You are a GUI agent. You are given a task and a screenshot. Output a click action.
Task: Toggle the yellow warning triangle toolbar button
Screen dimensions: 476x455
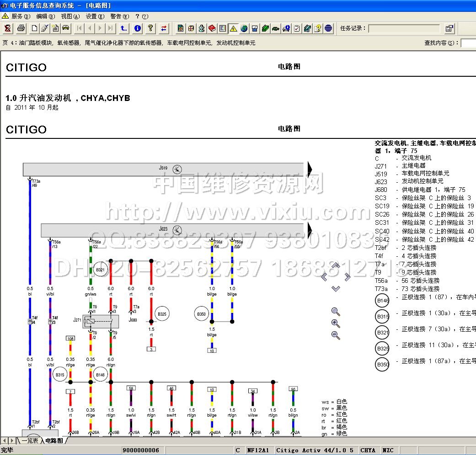(x=234, y=28)
